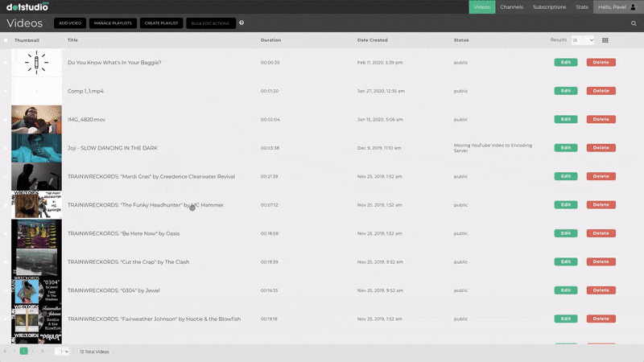Image resolution: width=644 pixels, height=362 pixels.
Task: Delete the Comp 1_1.mp4 video
Action: 601,91
